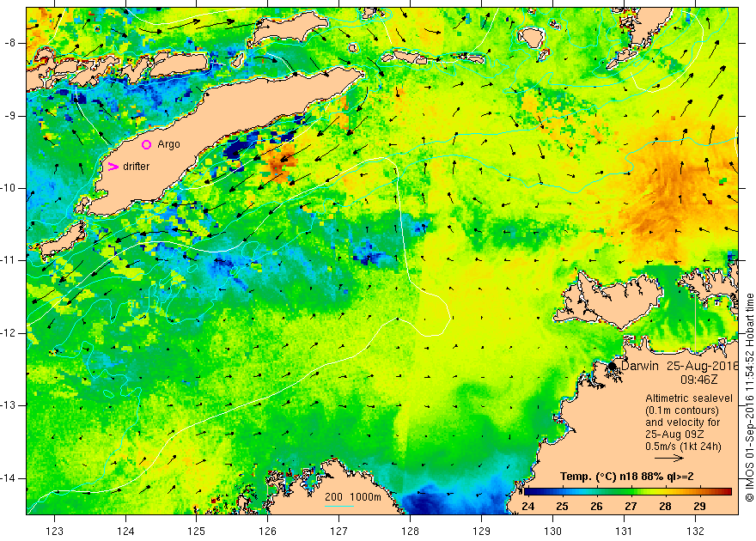Screen dimensions: 756x541
Task: Click color bar tick label '24'
Action: coord(528,507)
